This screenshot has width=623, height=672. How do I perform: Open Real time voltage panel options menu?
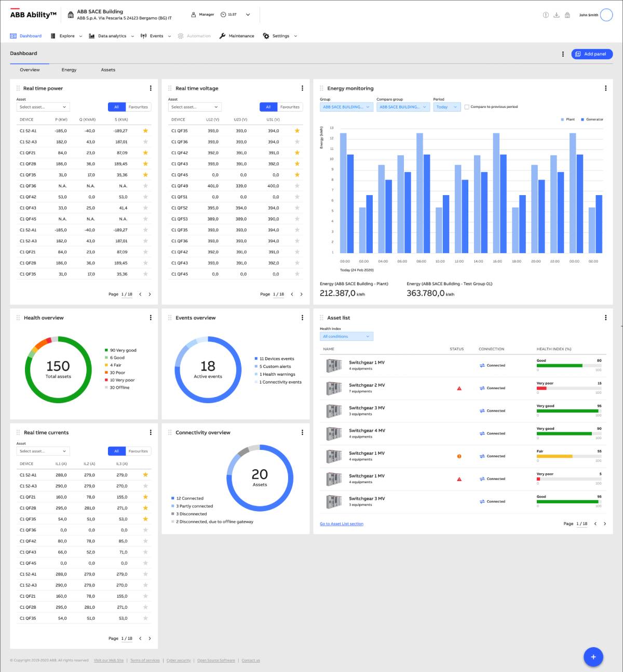(302, 88)
